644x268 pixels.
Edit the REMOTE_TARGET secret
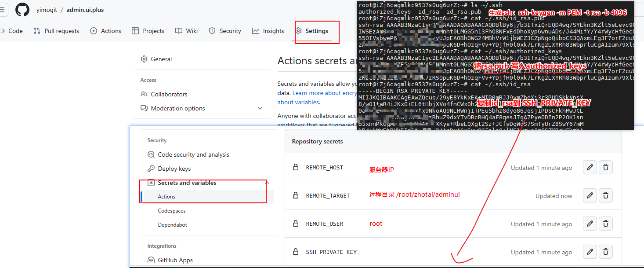(590, 195)
